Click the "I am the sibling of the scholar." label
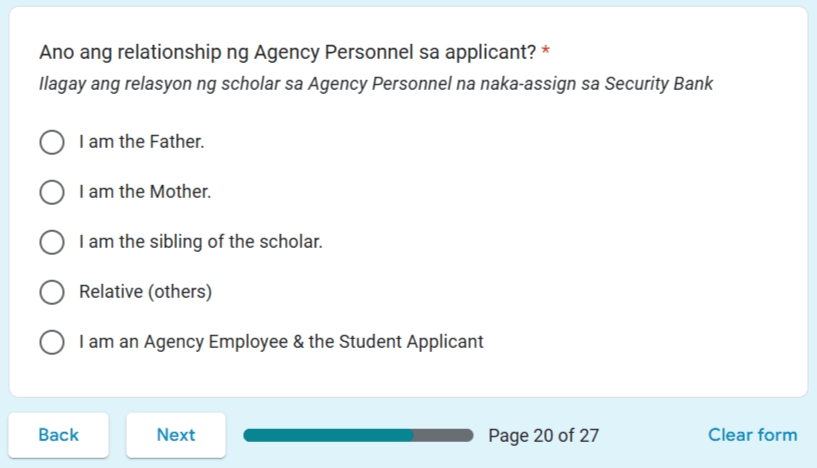817x468 pixels. (201, 242)
